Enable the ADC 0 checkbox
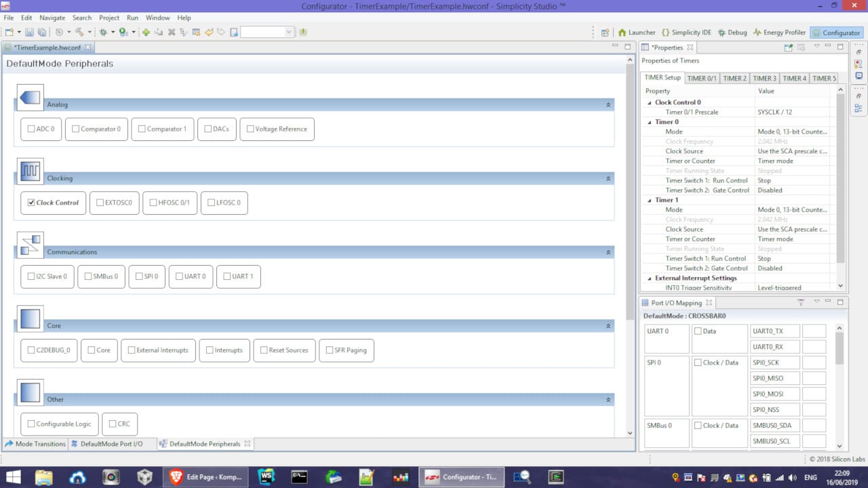 pos(31,129)
